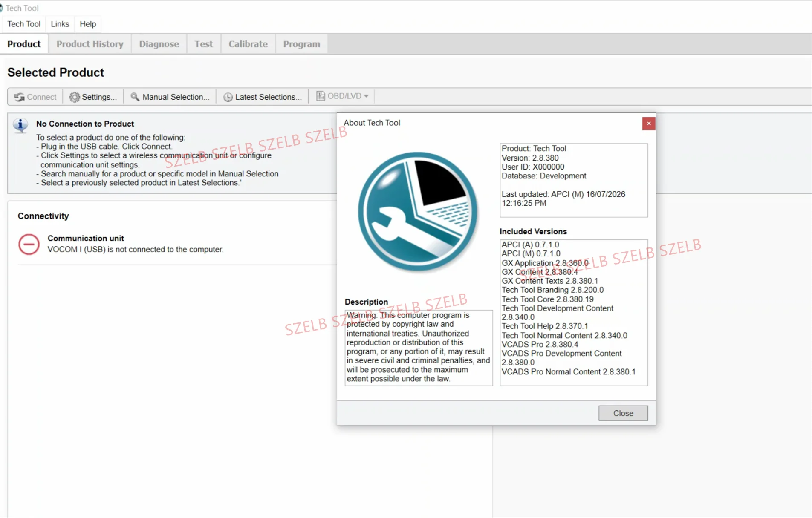Image resolution: width=812 pixels, height=518 pixels.
Task: Open the Links menu
Action: pos(60,24)
